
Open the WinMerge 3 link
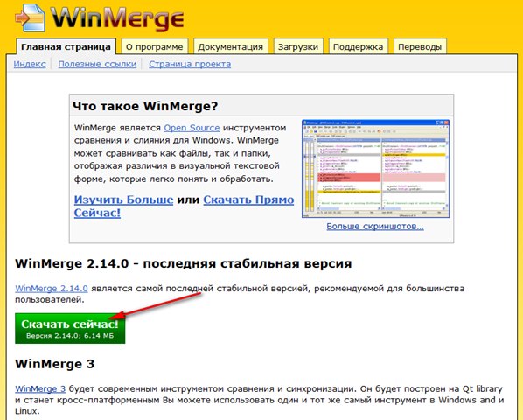[x=40, y=388]
